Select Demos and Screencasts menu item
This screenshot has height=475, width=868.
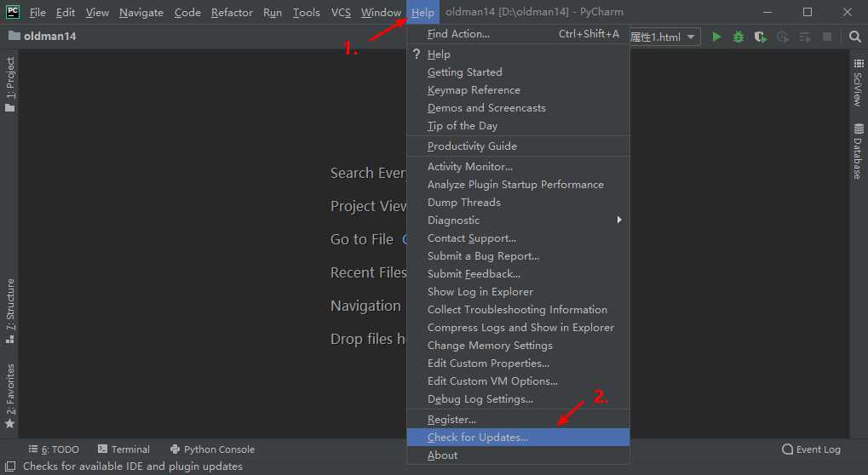point(518,108)
